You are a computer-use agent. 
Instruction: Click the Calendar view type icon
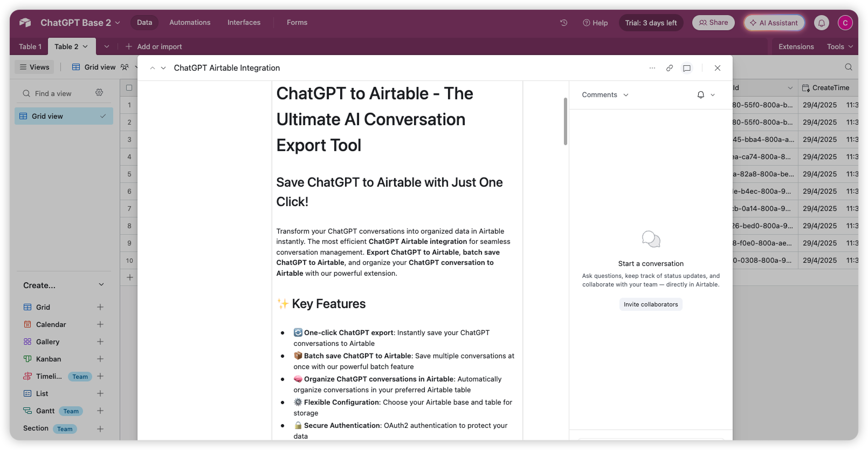point(27,324)
